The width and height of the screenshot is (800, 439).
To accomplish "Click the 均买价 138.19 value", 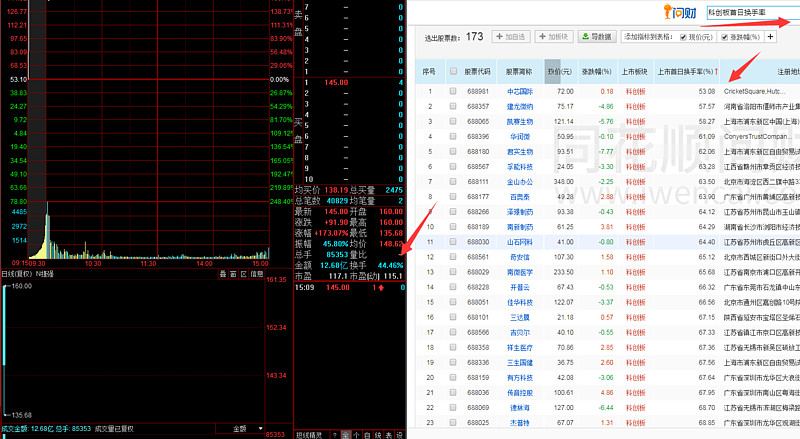I will point(337,190).
